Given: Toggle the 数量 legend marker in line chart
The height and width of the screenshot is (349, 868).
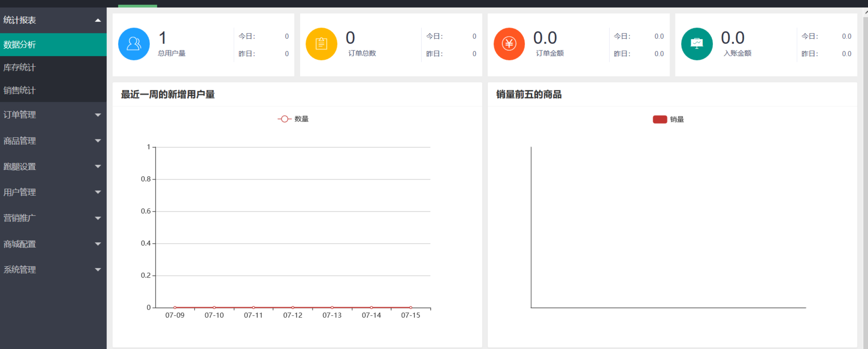Looking at the screenshot, I should pos(284,119).
